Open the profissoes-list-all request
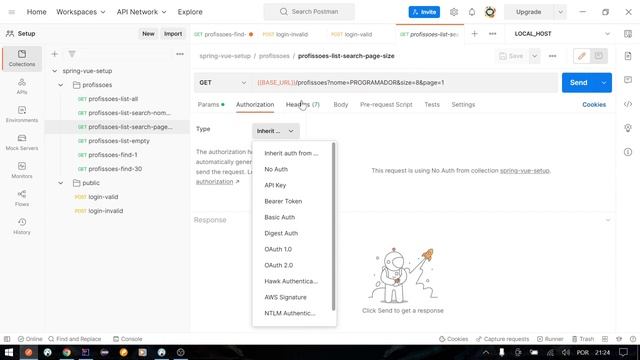 [113, 99]
